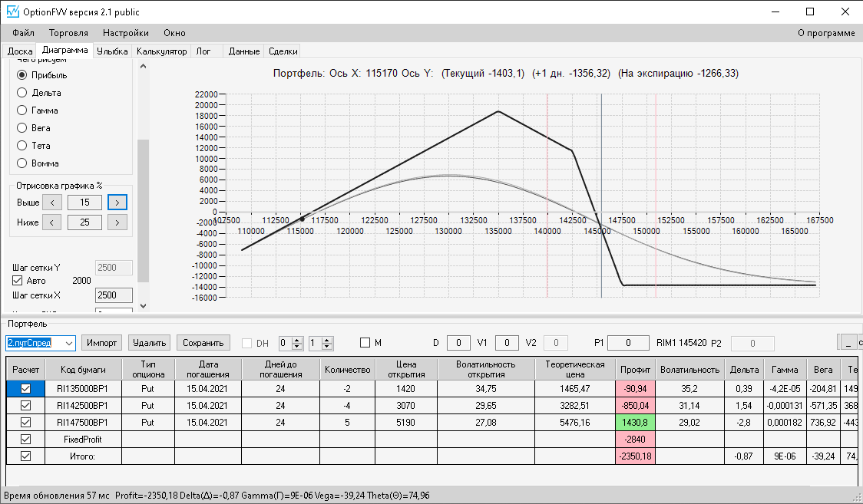Open the Окно menu

click(174, 33)
